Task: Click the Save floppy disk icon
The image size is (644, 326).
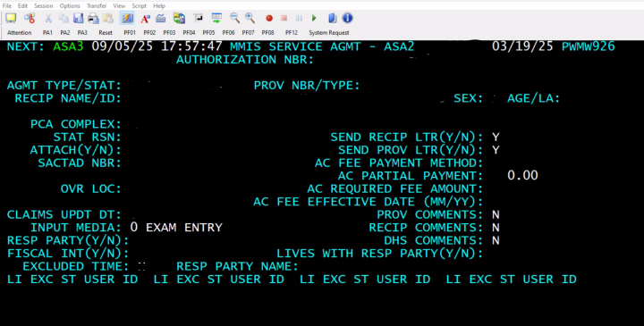Action: tap(78, 18)
